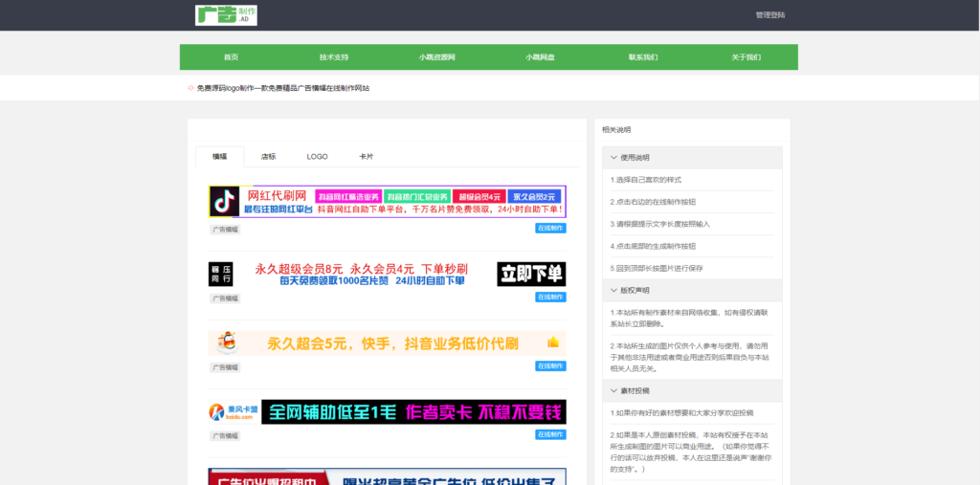
Task: Open 技术支持 navigation item
Action: tap(334, 57)
